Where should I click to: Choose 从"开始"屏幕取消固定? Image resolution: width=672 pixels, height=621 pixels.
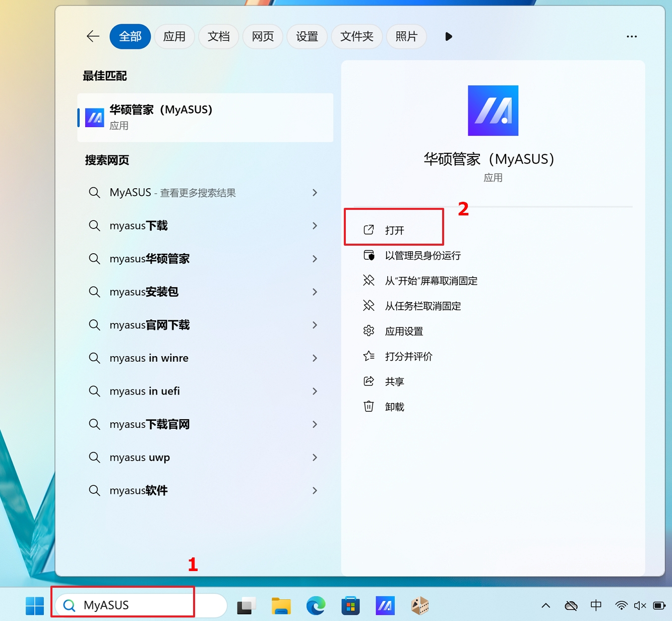pyautogui.click(x=420, y=280)
